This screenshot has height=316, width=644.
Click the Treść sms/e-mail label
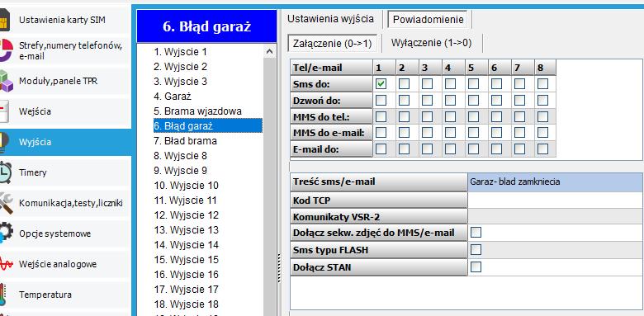tap(379, 182)
